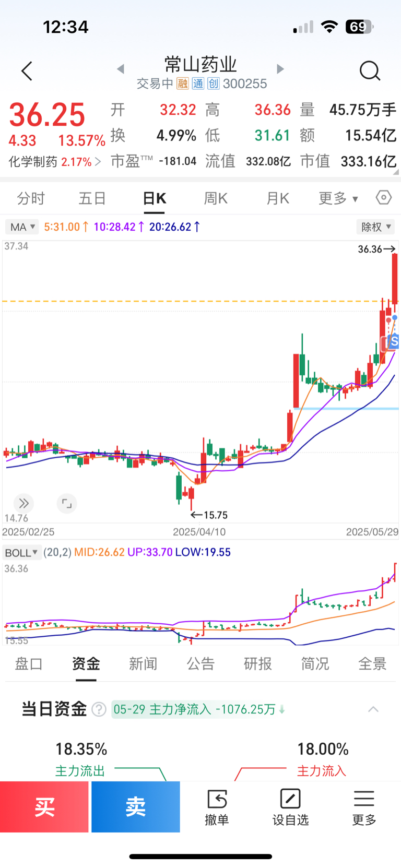This screenshot has width=401, height=868.
Task: Open fullscreen chart icon
Action: click(x=67, y=504)
